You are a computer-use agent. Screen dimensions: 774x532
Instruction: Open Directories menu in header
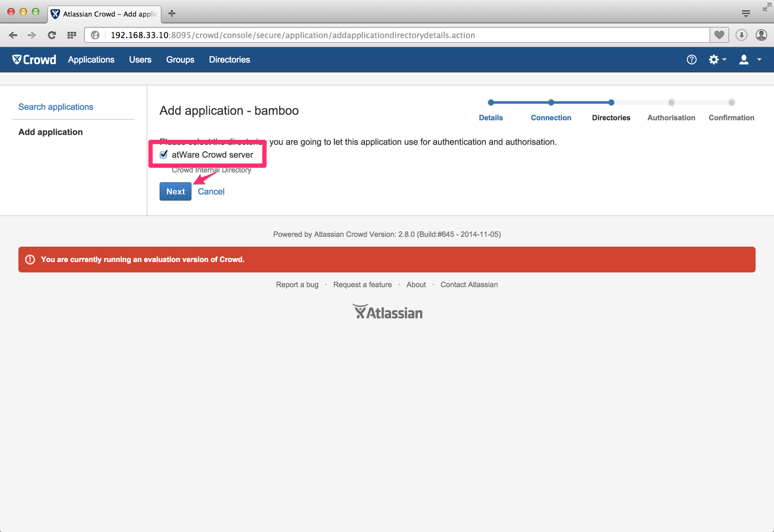pyautogui.click(x=229, y=60)
